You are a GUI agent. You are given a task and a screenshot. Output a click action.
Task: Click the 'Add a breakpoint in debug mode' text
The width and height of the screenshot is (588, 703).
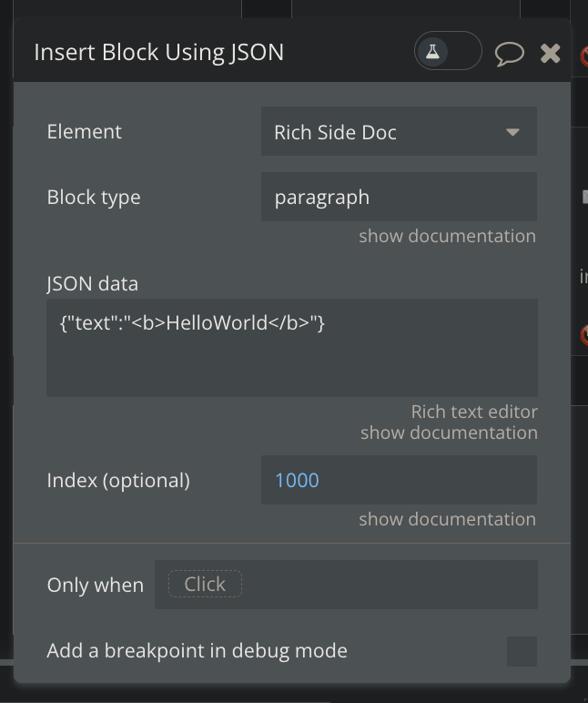(197, 650)
